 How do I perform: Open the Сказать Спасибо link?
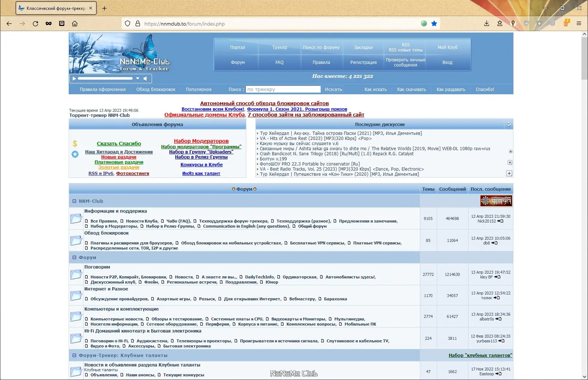[x=119, y=144]
